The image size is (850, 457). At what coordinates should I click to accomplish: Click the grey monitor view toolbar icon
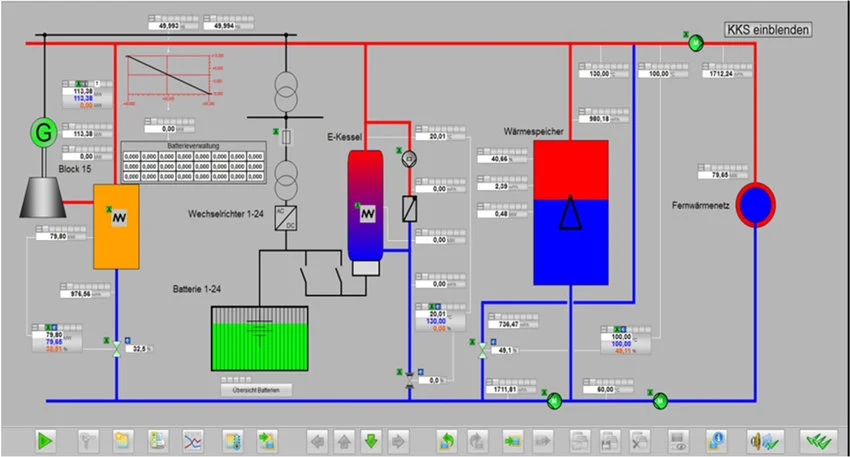point(678,441)
